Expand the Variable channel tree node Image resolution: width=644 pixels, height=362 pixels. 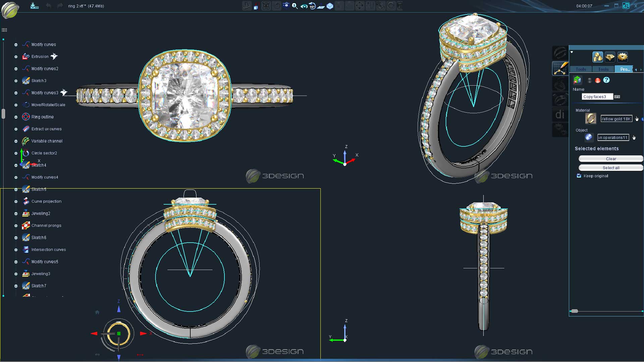pyautogui.click(x=16, y=141)
